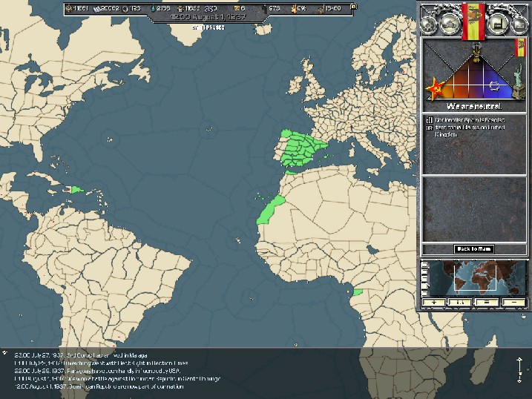The width and height of the screenshot is (532, 399).
Task: Click the minimap world overview
Action: click(478, 278)
